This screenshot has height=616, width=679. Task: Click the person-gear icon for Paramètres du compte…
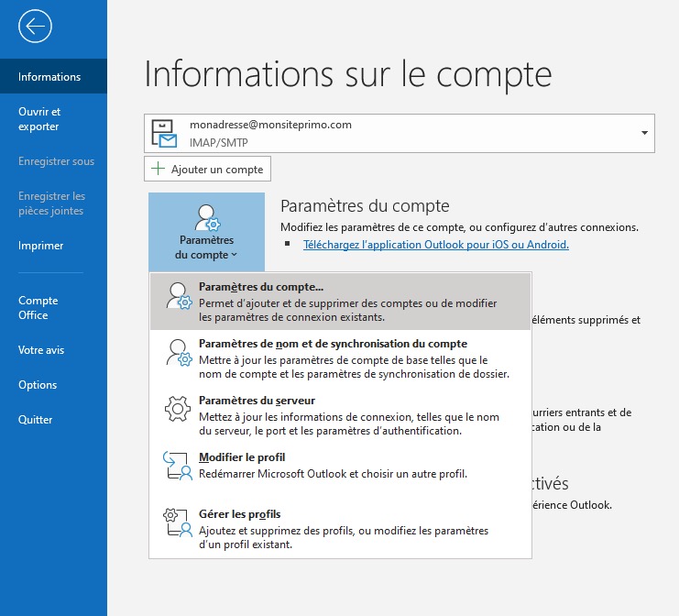coord(177,297)
